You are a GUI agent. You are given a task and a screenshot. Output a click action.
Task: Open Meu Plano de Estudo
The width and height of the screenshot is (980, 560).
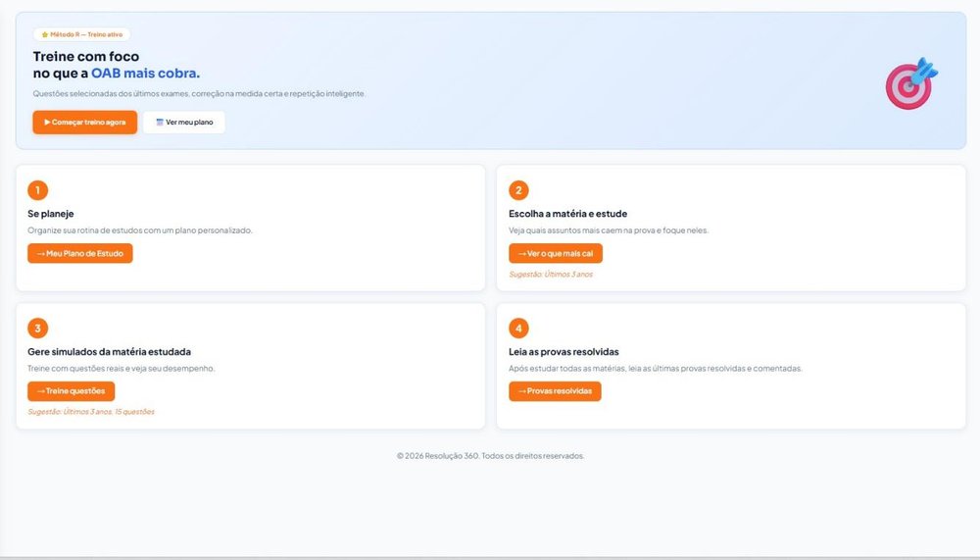(x=80, y=253)
